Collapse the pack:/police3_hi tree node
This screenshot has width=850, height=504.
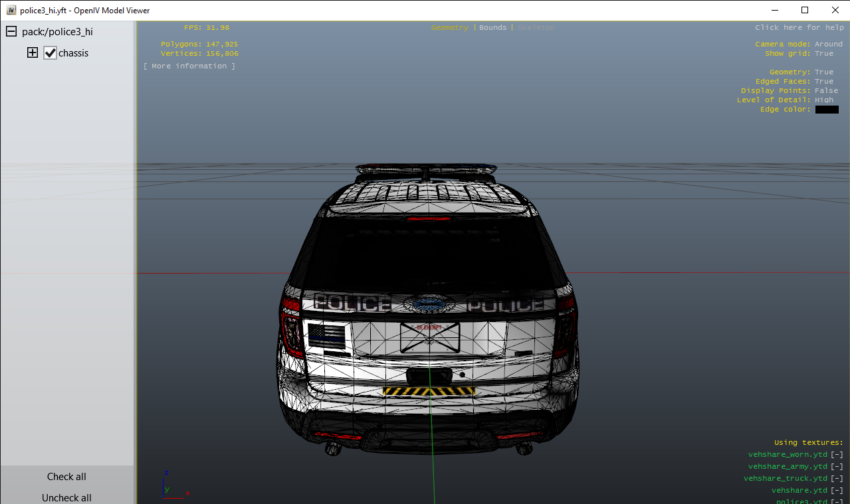coord(11,32)
